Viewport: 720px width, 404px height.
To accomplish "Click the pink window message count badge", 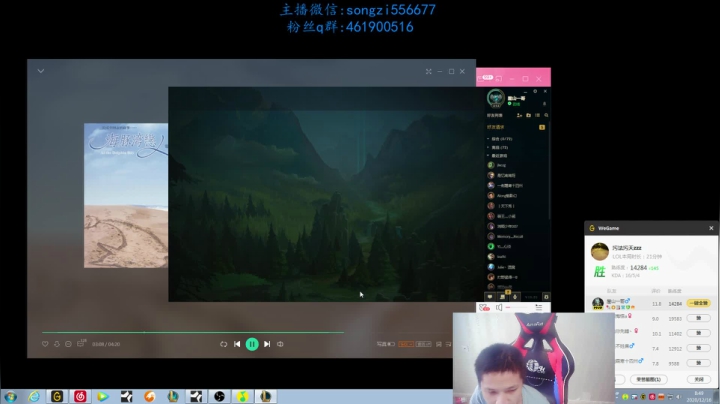I will click(488, 78).
